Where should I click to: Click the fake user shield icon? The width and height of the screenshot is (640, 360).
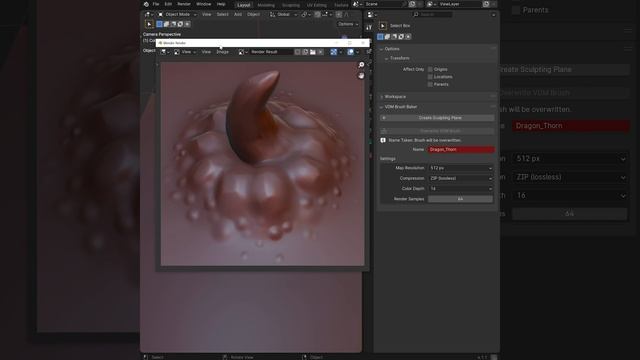pyautogui.click(x=298, y=52)
